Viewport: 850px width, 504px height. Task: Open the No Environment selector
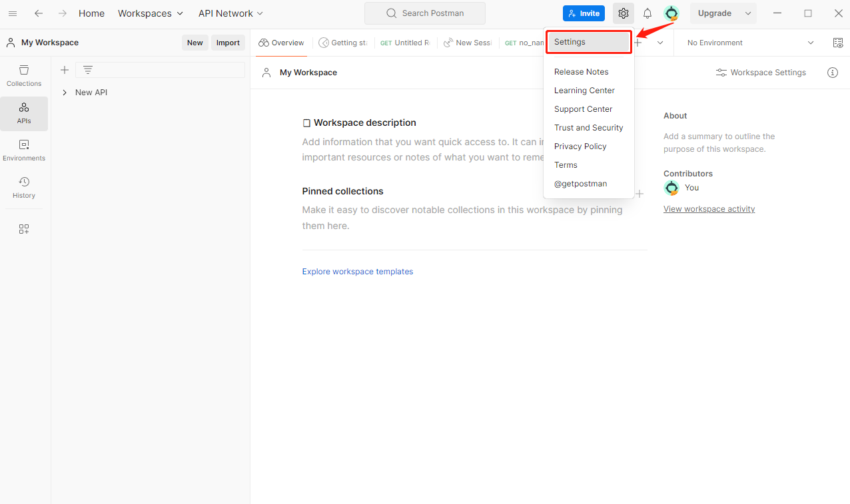pyautogui.click(x=749, y=43)
